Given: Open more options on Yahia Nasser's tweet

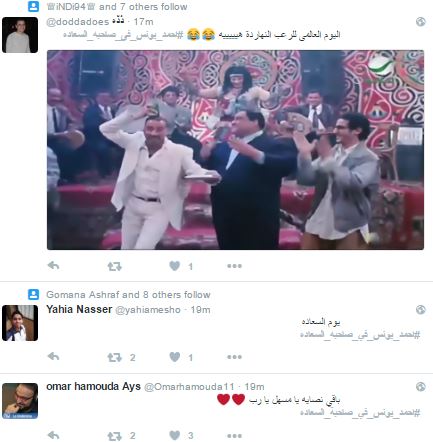Looking at the screenshot, I should point(234,357).
